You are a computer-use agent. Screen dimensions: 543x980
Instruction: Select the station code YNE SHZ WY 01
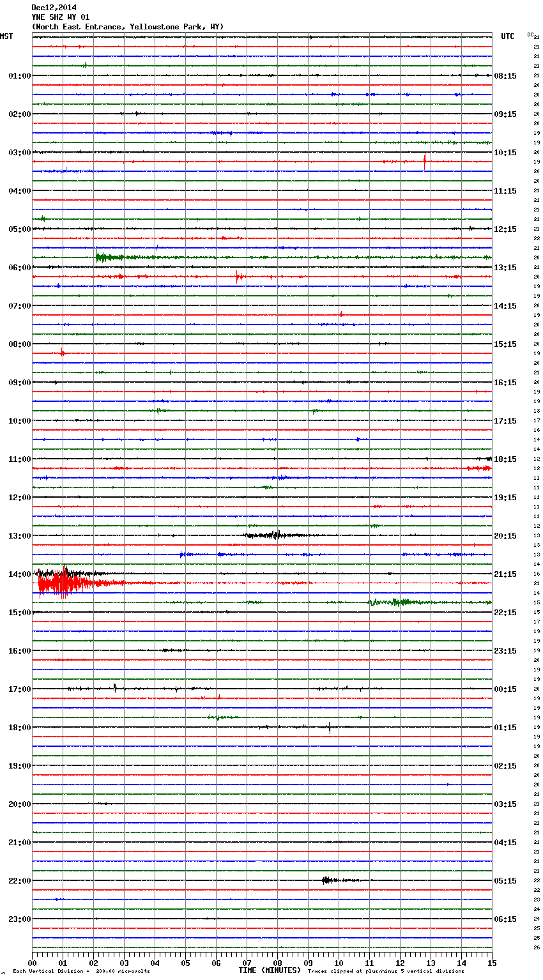pyautogui.click(x=60, y=17)
